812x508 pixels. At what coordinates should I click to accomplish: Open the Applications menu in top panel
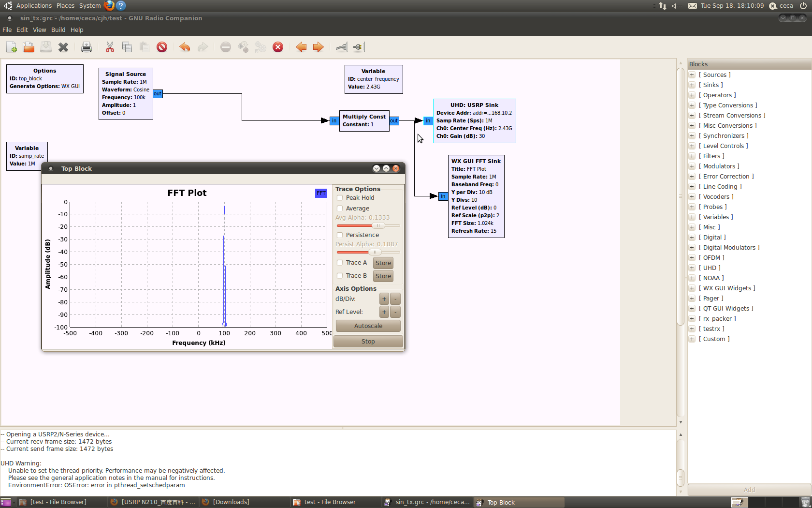pyautogui.click(x=34, y=6)
